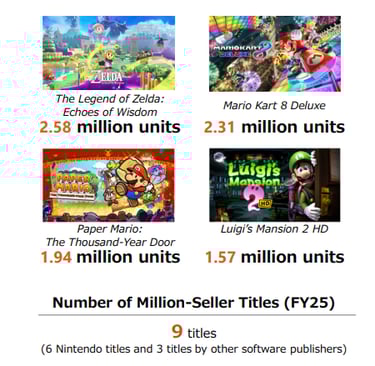375x366 pixels.
Task: Click the Luigi character in the artwork
Action: (x=302, y=185)
